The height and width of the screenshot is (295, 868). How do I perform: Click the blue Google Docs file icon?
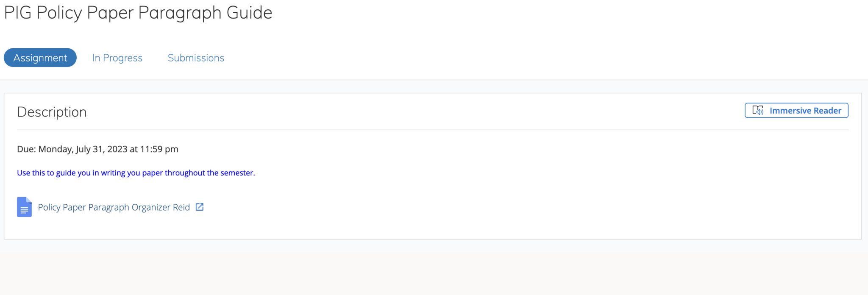pos(24,207)
